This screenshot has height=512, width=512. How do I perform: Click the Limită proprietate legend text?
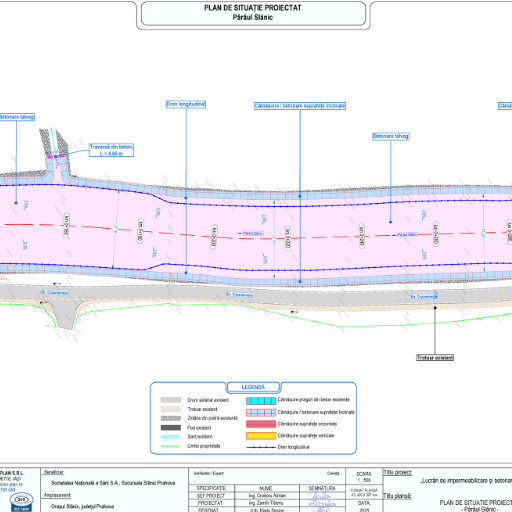click(x=204, y=446)
